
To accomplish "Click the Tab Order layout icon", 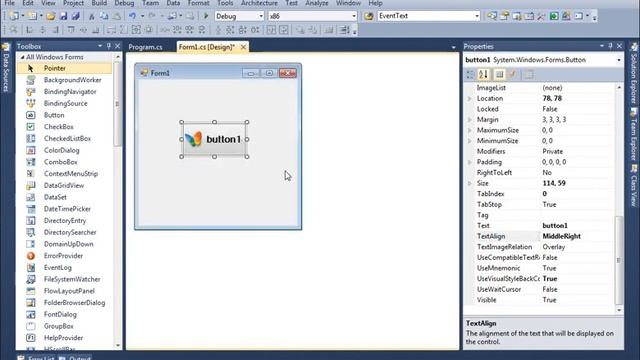I will tap(345, 30).
